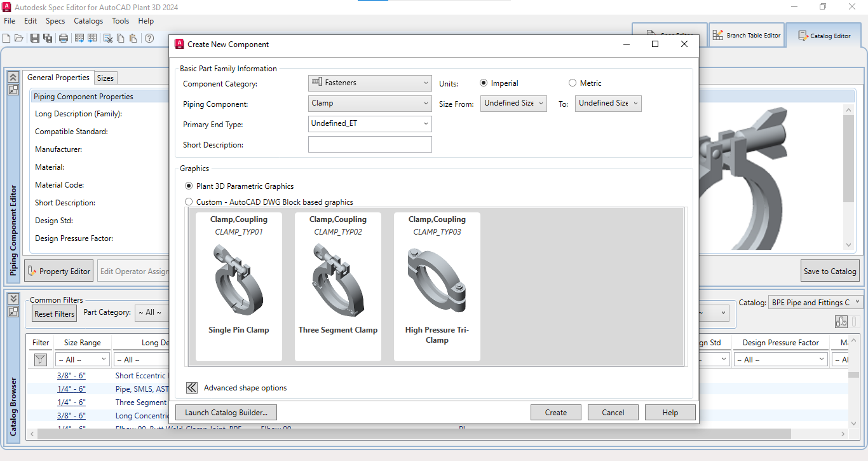Open the size To dropdown
Image resolution: width=868 pixels, height=461 pixels.
(x=608, y=103)
